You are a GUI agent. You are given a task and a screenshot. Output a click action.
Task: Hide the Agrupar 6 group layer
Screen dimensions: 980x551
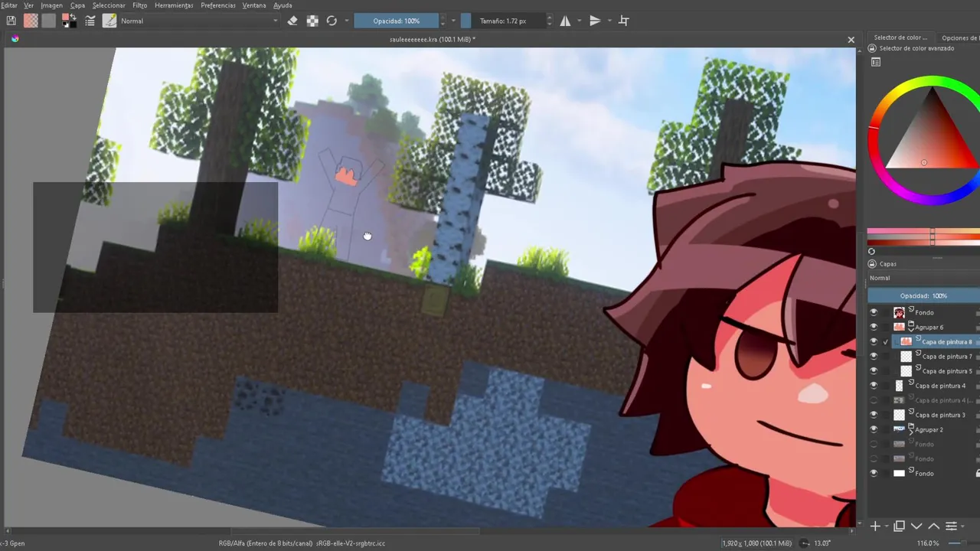pos(874,327)
